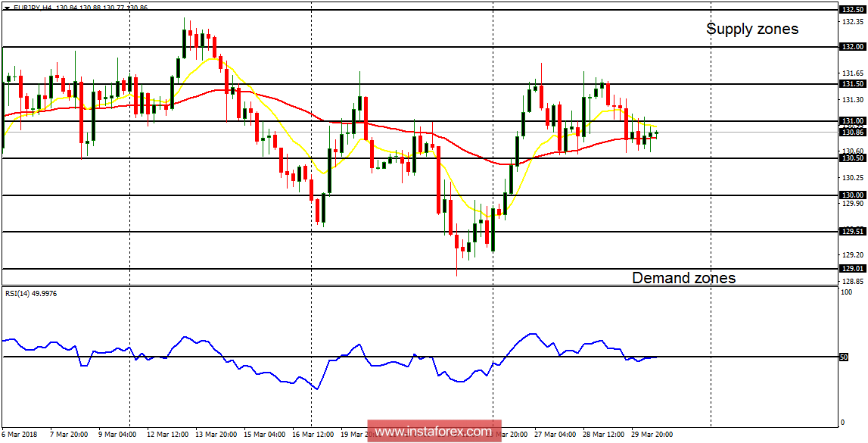Click the Supply zones text label
868x443 pixels.
tap(752, 29)
